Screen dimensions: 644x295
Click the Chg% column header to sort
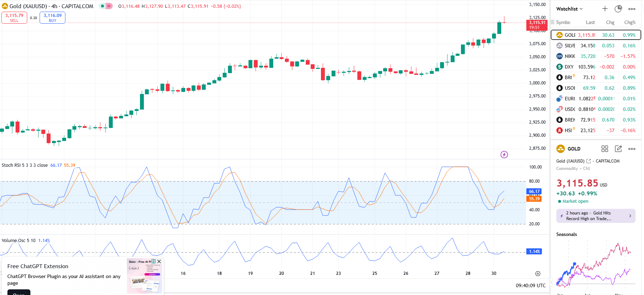(x=630, y=22)
